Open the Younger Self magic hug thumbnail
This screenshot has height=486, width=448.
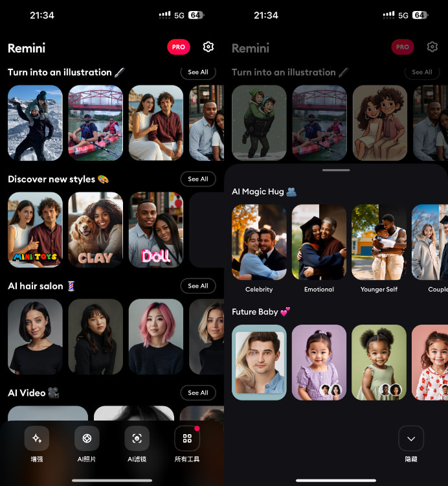point(379,242)
